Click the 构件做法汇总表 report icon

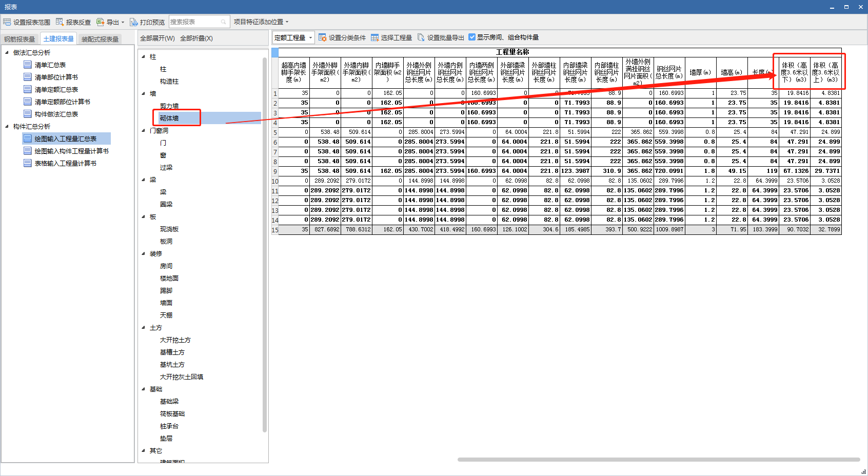28,114
